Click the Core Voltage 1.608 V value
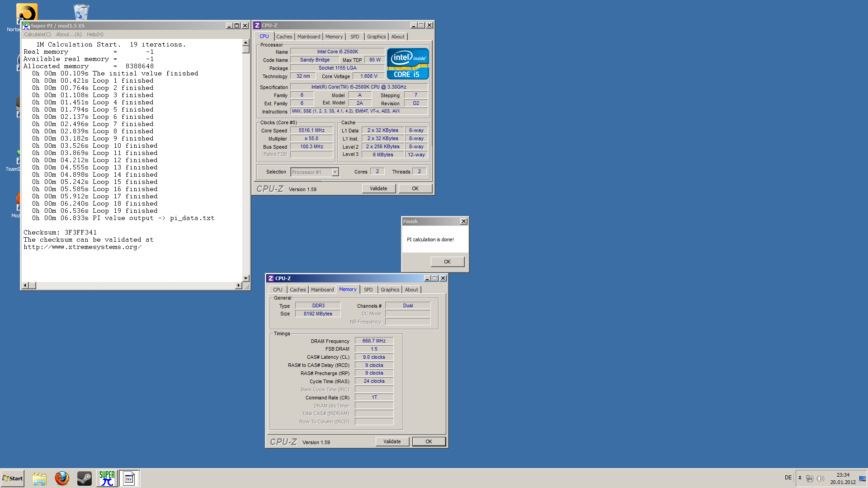This screenshot has width=868, height=488. [x=368, y=76]
